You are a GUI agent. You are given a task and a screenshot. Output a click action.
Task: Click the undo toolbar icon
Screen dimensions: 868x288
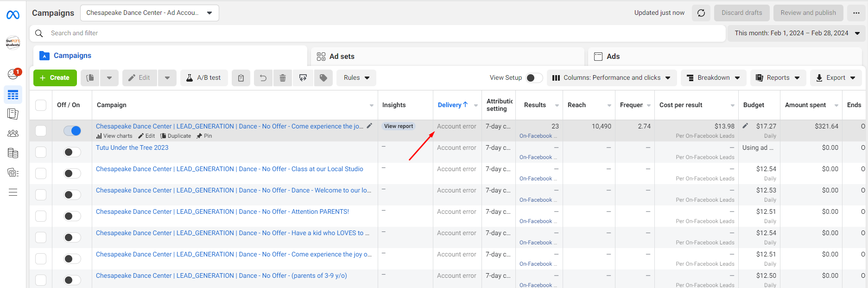[263, 78]
